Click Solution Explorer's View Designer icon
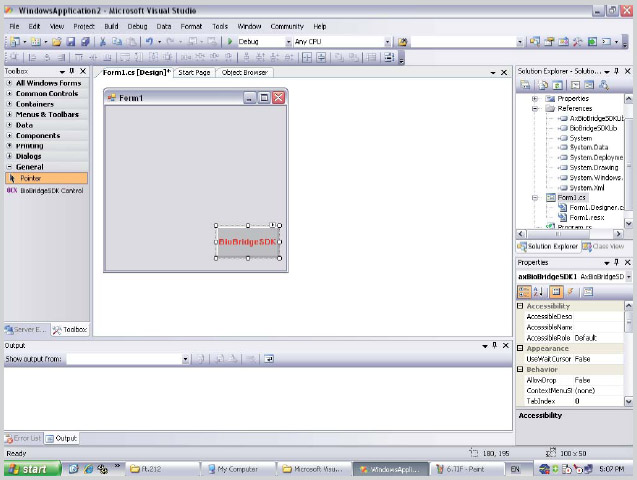 pos(589,85)
